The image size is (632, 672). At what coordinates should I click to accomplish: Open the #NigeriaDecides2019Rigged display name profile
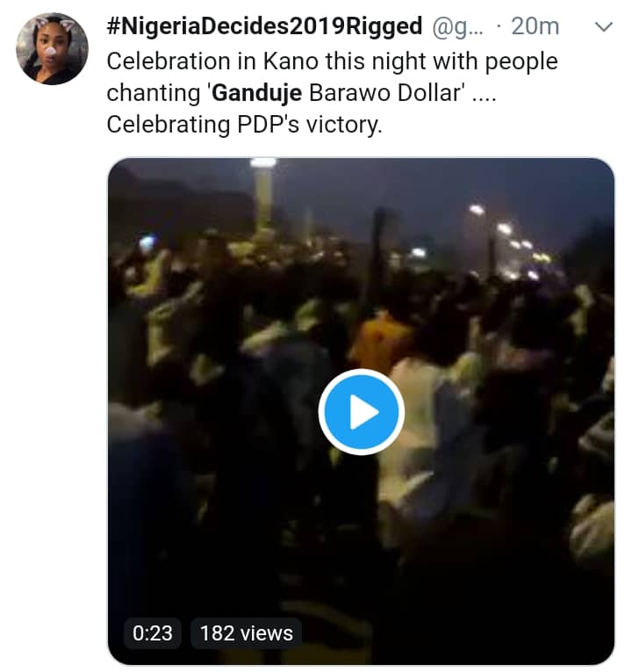coord(264,26)
